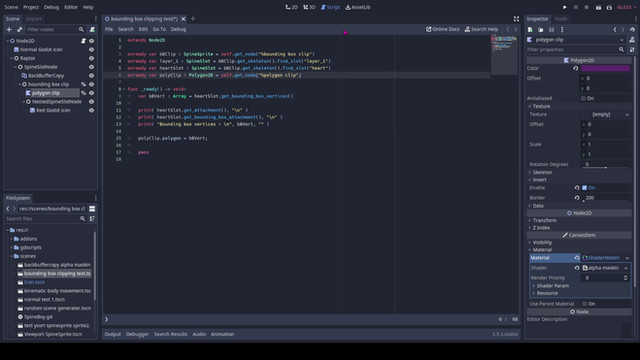Open the Online Docs
This screenshot has width=640, height=360.
(x=442, y=29)
